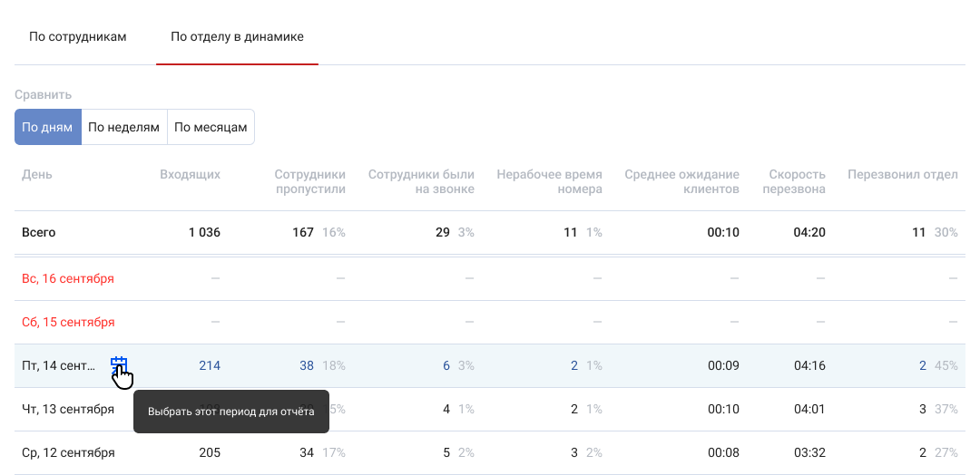Click the Входящих column header
Viewport: 980px width, 475px height.
pos(190,175)
